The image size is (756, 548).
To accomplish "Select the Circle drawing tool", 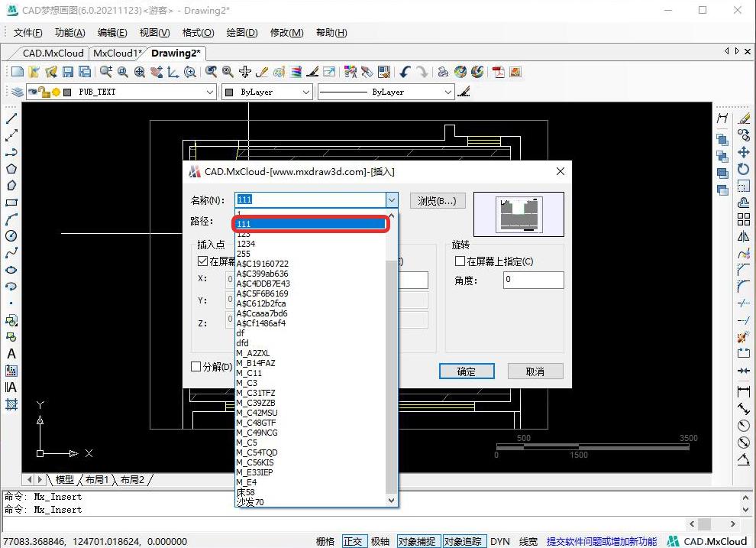I will (x=11, y=236).
